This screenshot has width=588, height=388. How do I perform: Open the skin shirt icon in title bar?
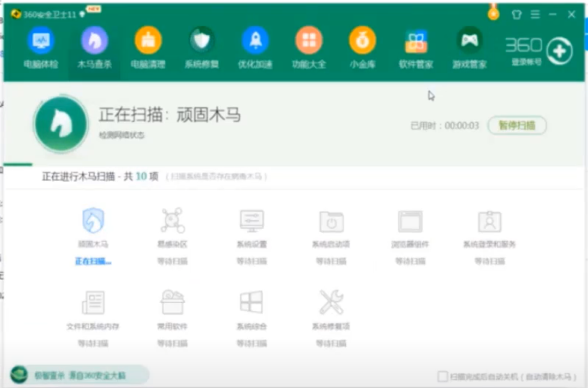coord(516,15)
